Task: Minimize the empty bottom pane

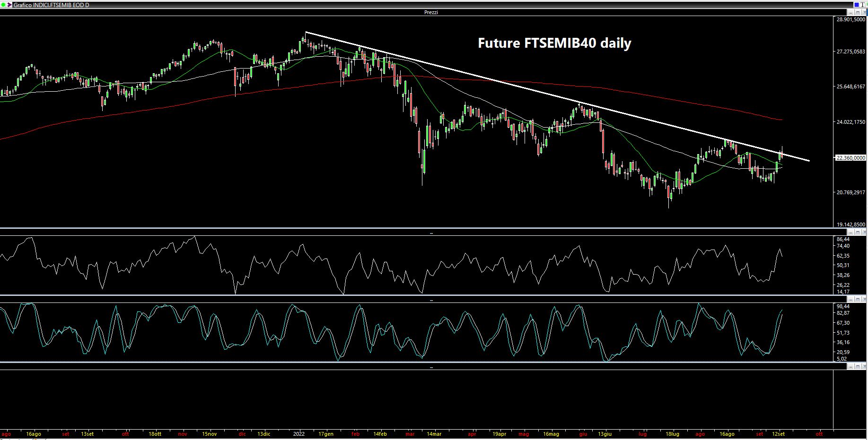Action: [x=850, y=366]
